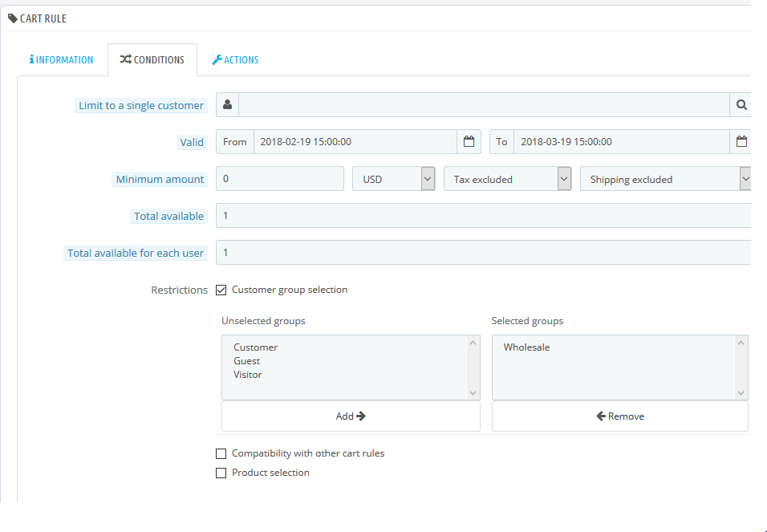Select Wholesale in Selected groups list
This screenshot has height=532, width=767.
[526, 347]
